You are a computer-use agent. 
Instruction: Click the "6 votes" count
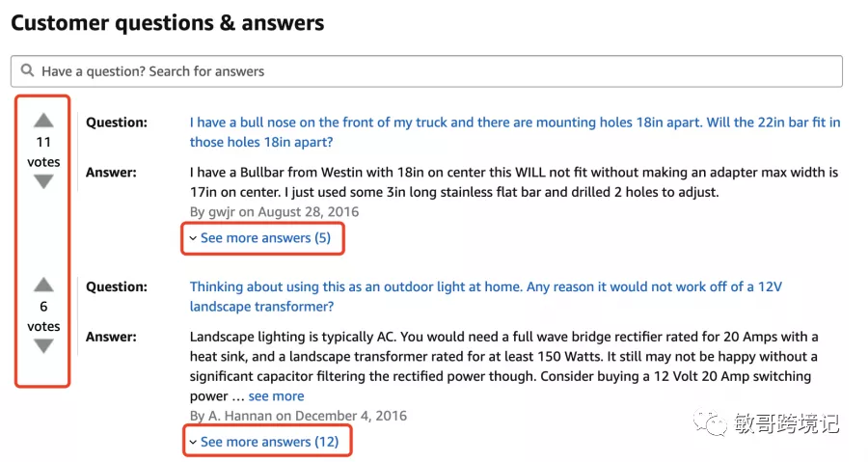coord(43,316)
